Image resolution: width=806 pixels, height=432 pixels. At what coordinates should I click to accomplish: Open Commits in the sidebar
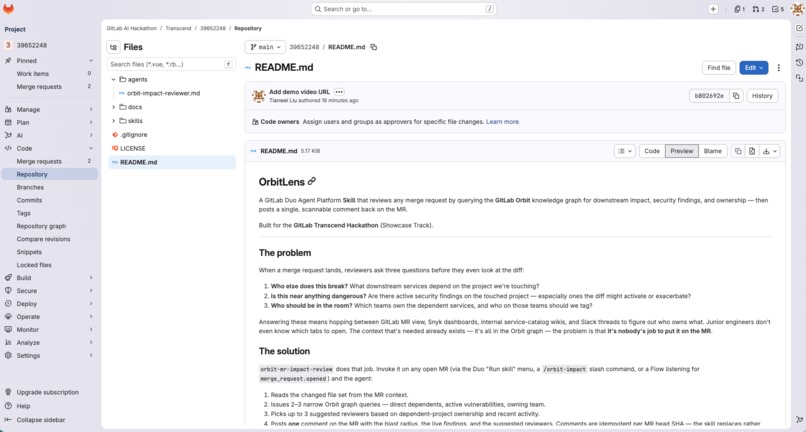click(49, 200)
